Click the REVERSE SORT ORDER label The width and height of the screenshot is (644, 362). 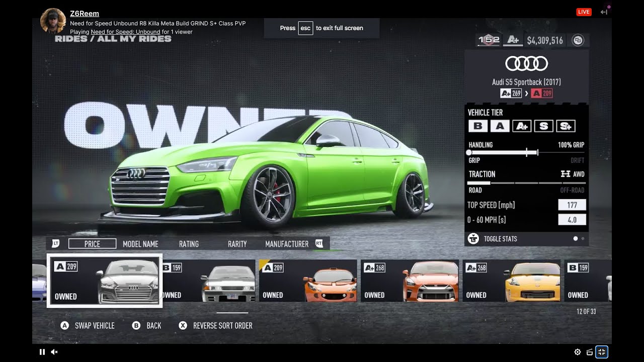(223, 326)
